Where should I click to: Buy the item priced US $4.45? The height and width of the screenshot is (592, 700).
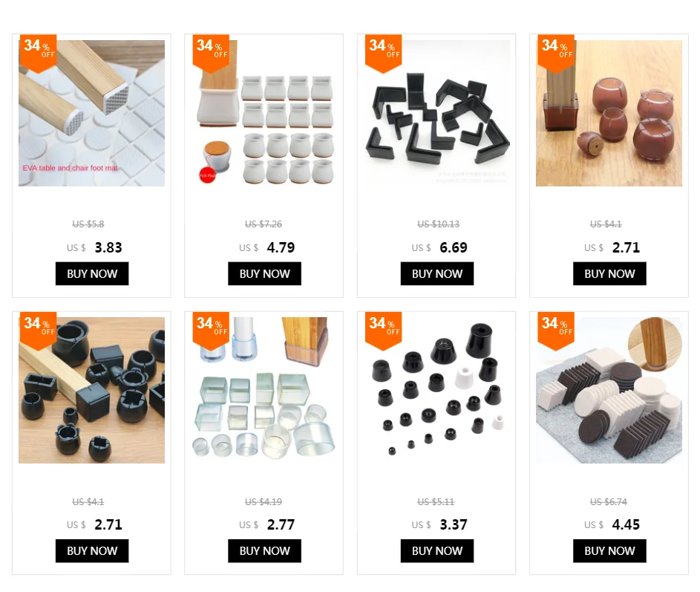tap(610, 551)
